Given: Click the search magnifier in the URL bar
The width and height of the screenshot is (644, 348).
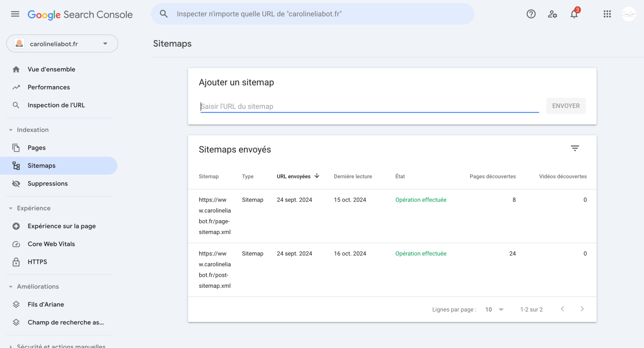Looking at the screenshot, I should (x=164, y=14).
